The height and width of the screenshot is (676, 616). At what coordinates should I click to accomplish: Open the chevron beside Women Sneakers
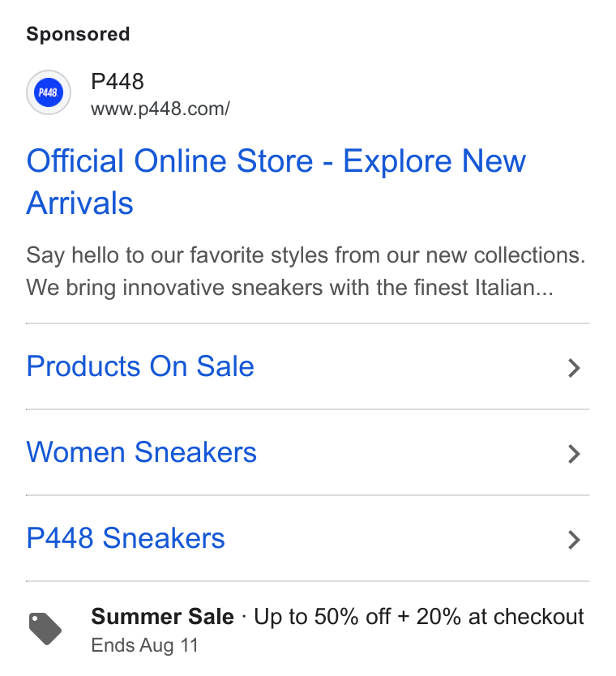click(574, 454)
